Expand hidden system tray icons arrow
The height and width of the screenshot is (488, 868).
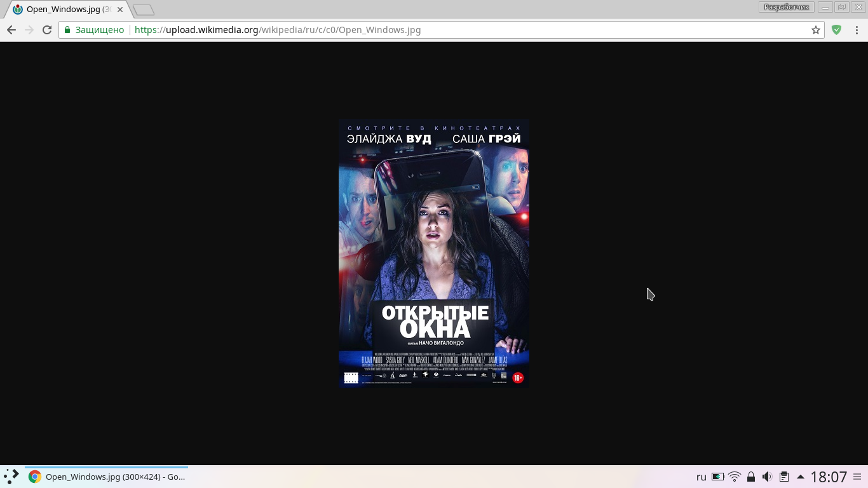coord(800,477)
